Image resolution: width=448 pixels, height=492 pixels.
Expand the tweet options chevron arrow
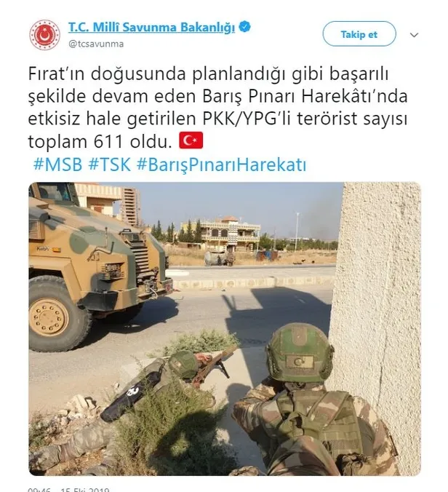pos(414,35)
